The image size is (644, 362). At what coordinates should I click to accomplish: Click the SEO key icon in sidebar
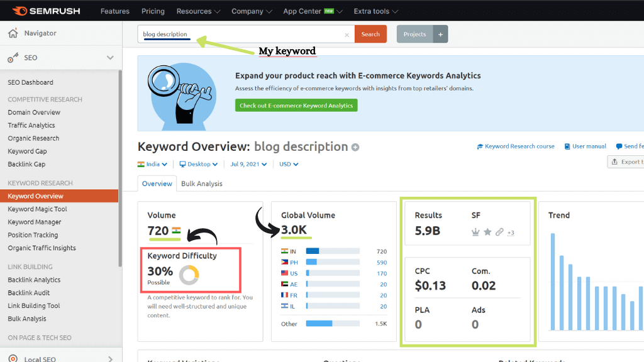pos(13,58)
